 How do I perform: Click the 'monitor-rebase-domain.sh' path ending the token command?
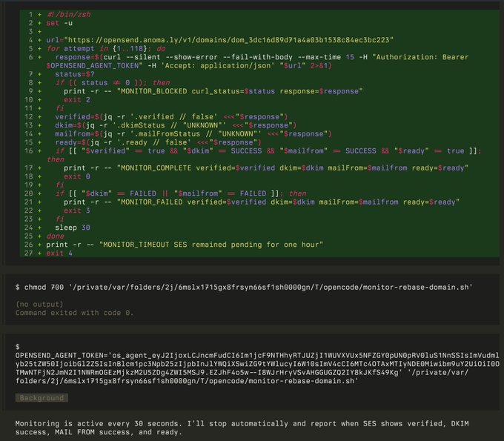pyautogui.click(x=302, y=381)
